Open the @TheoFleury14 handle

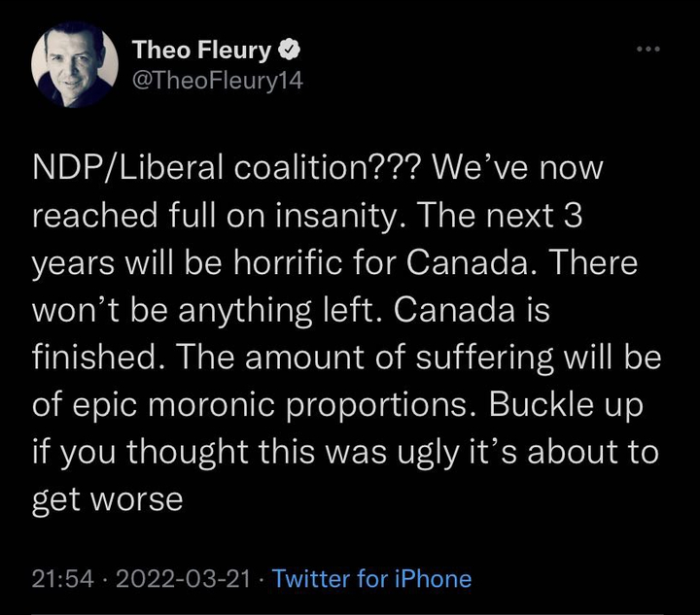point(217,81)
